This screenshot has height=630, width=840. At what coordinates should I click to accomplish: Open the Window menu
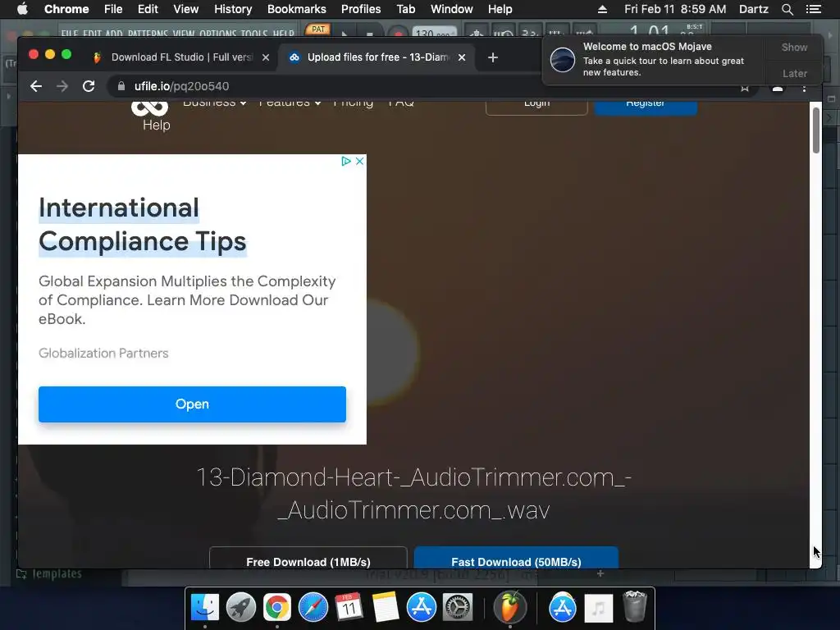(452, 9)
